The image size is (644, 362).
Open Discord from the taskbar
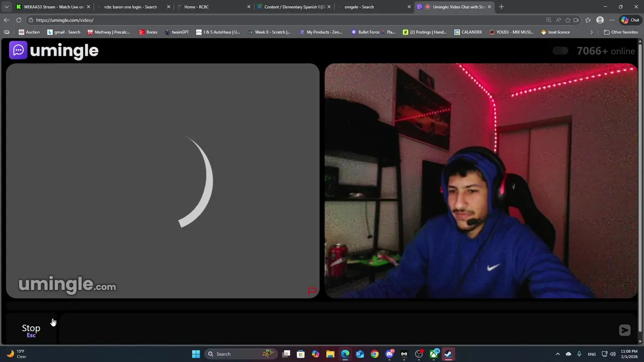point(389,354)
